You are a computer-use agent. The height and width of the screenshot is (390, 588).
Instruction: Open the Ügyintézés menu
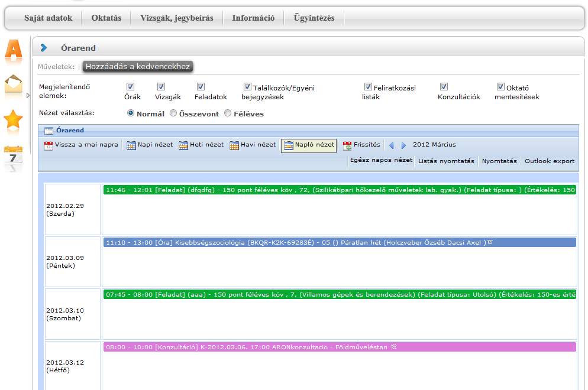point(314,18)
